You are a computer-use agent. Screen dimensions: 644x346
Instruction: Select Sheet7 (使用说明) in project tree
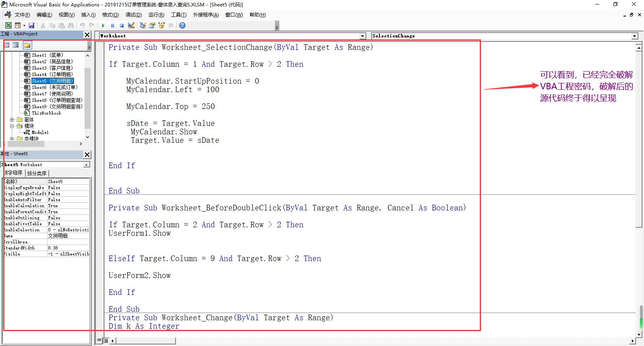[x=52, y=94]
